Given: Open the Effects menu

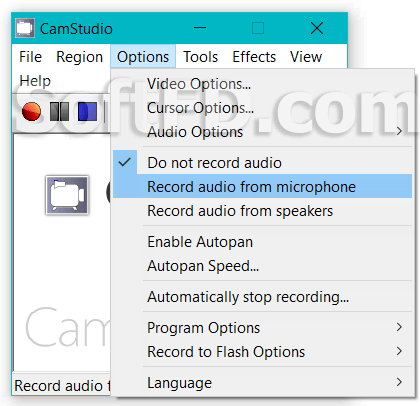Looking at the screenshot, I should click(x=254, y=57).
